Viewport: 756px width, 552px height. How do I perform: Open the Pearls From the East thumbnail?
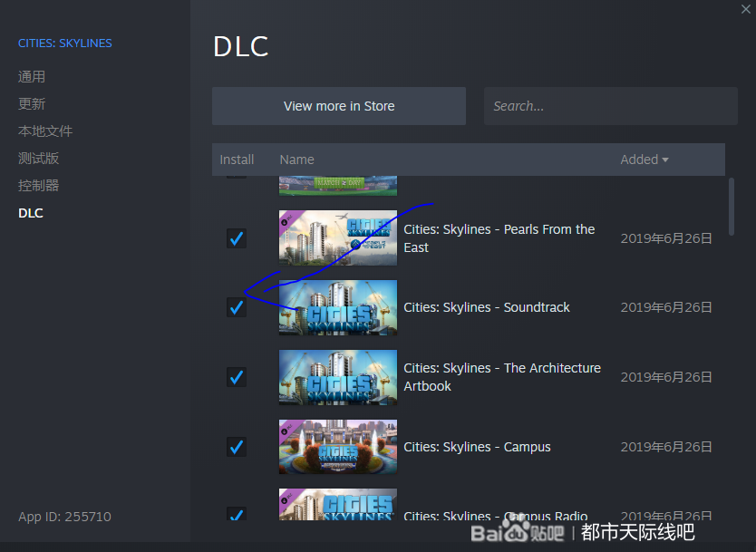[338, 237]
